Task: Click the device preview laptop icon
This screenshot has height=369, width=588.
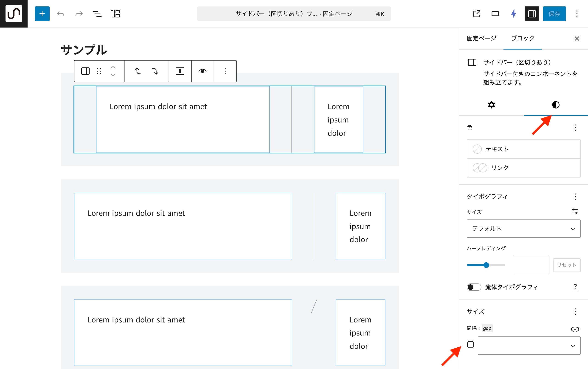Action: [495, 14]
